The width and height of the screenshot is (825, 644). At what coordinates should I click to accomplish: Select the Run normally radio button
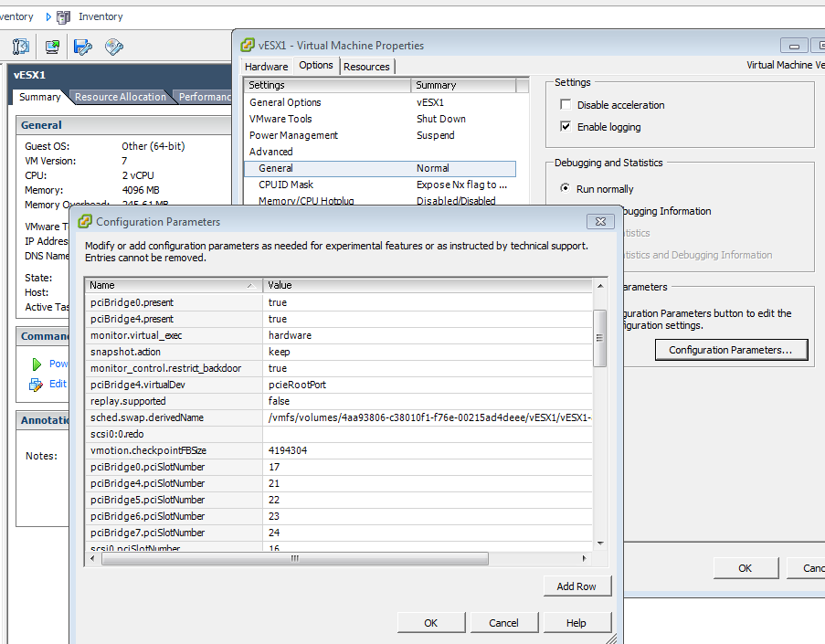click(566, 188)
